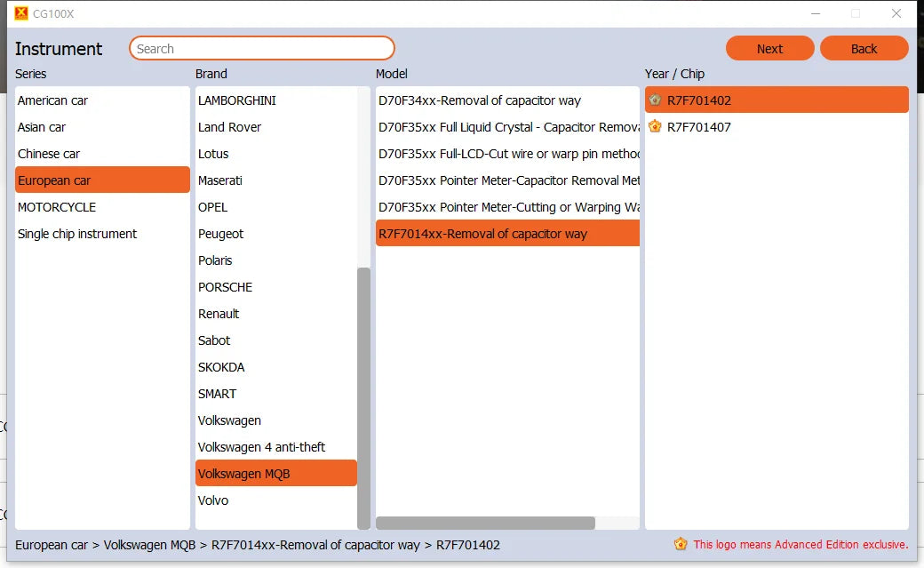Pick Volkswagen 4 anti-theft brand

click(x=275, y=447)
